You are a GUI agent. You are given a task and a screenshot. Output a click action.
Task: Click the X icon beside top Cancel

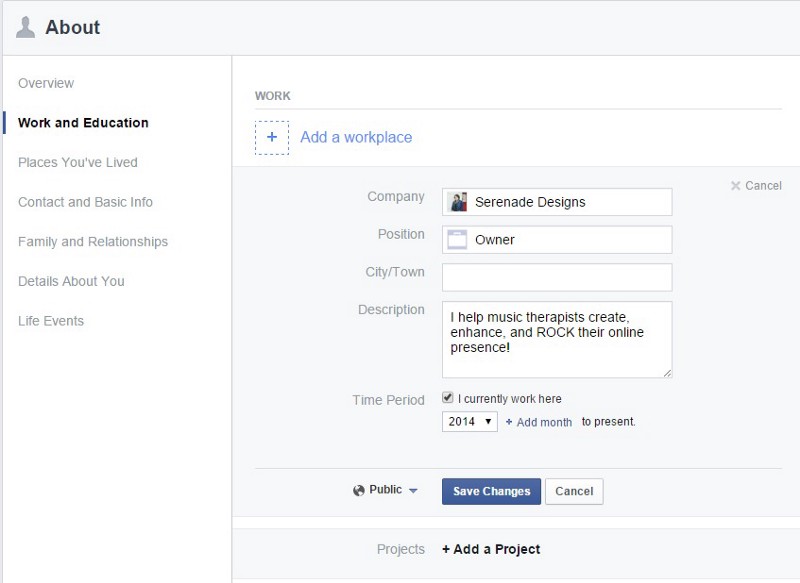coord(735,186)
